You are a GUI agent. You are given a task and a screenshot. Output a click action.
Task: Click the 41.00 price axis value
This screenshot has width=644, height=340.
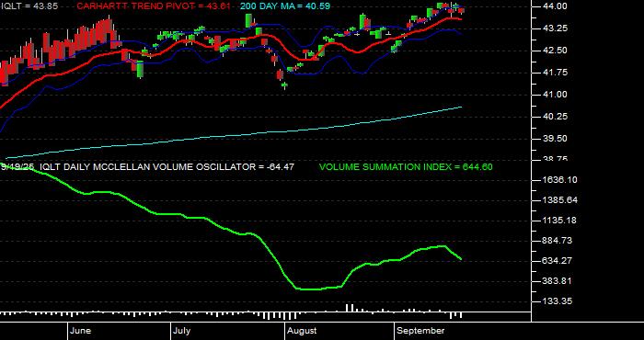pos(556,95)
